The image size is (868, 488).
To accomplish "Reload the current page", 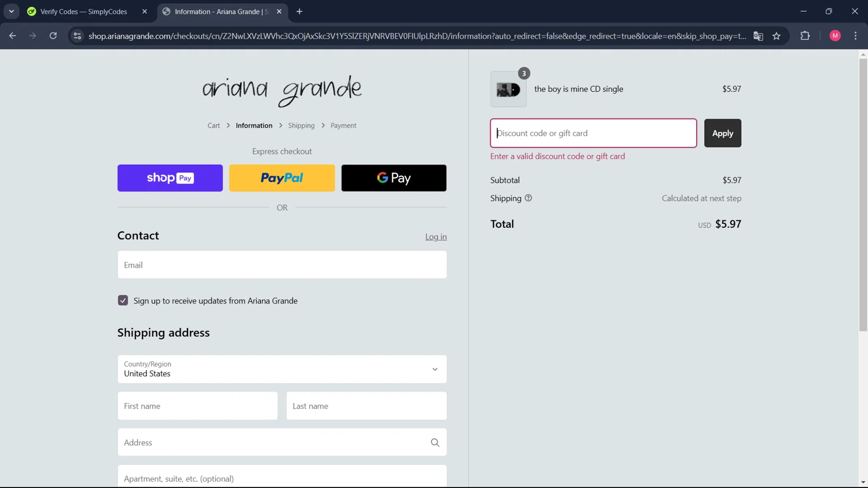I will 53,36.
